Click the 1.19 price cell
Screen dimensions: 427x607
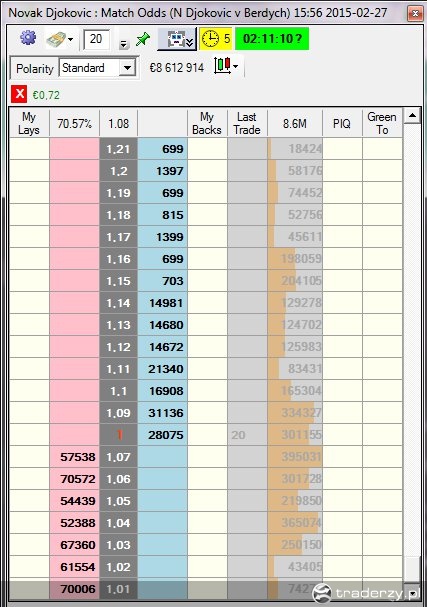[118, 193]
